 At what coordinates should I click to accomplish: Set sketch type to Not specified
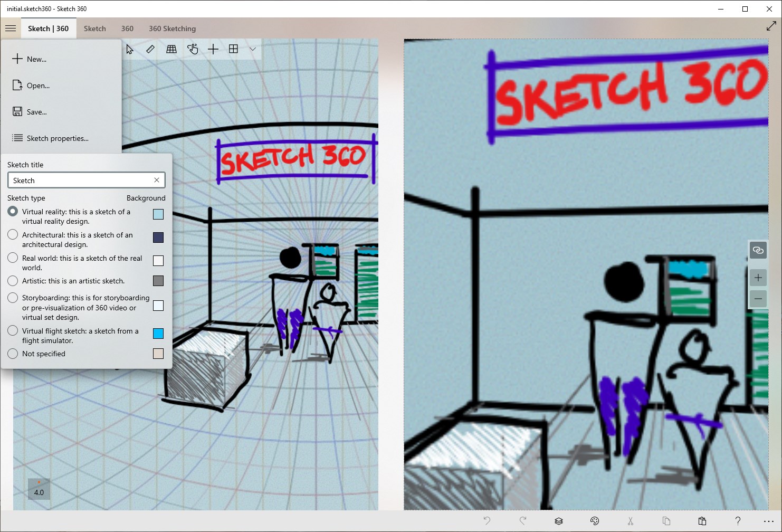12,353
